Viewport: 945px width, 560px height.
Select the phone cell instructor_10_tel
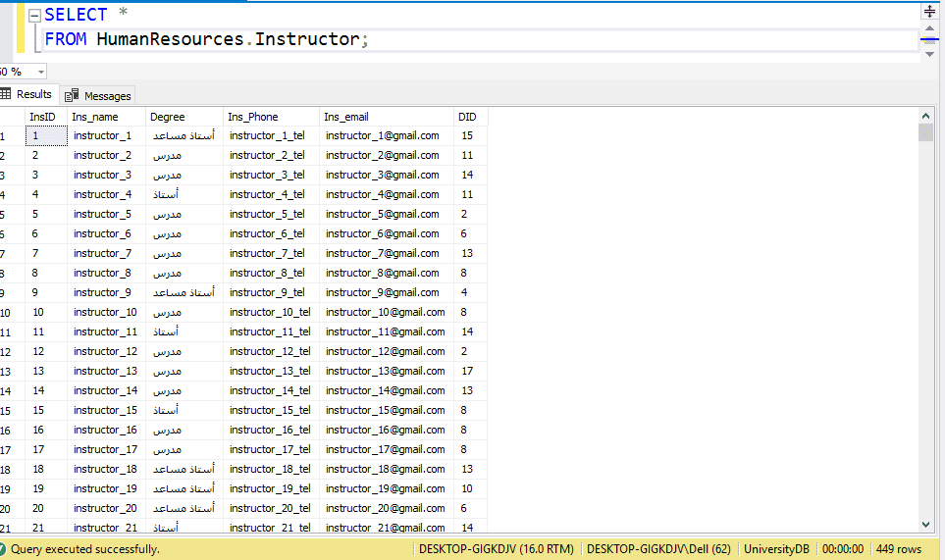271,312
